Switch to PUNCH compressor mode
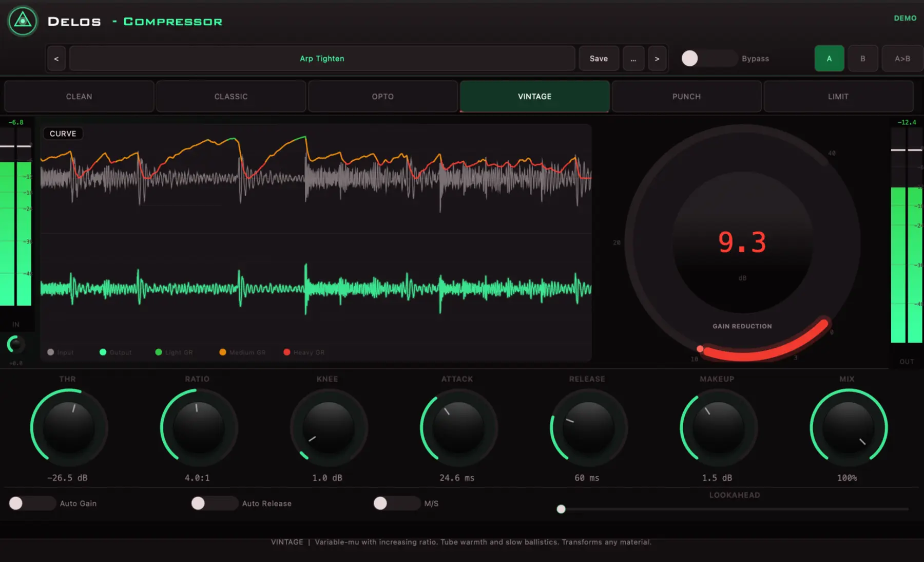The image size is (924, 562). (x=686, y=97)
